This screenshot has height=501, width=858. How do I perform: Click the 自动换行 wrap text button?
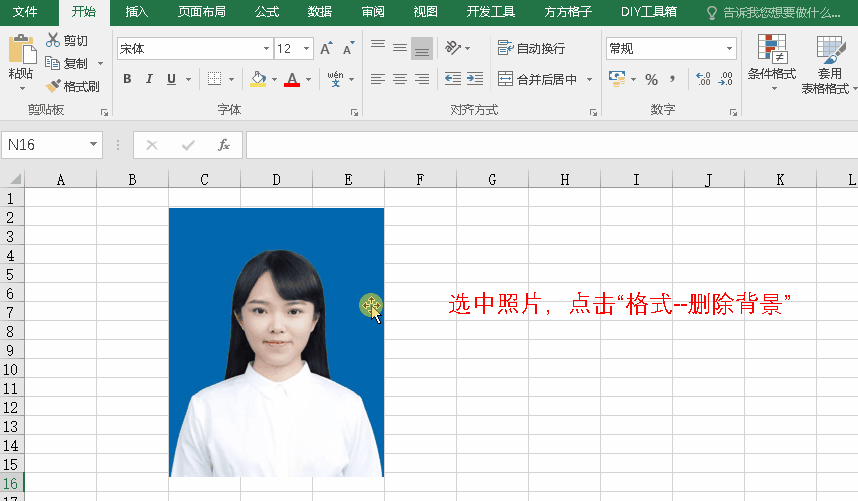coord(531,48)
